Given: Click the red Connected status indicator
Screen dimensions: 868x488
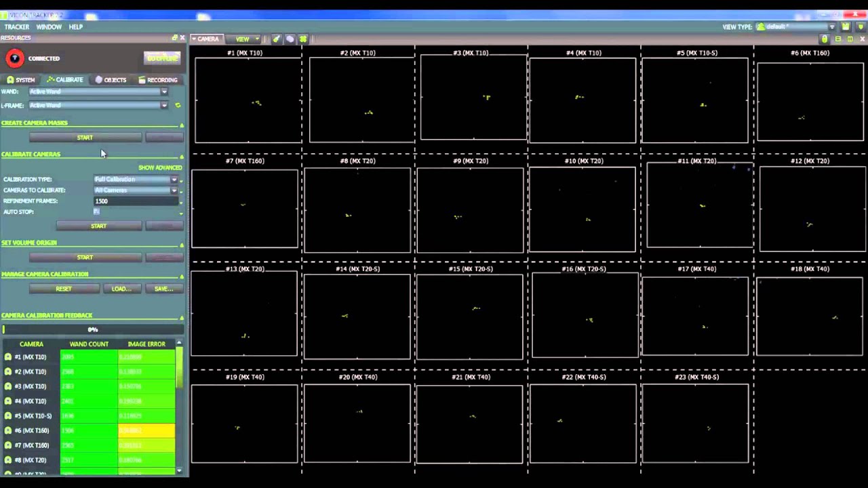Looking at the screenshot, I should point(15,58).
